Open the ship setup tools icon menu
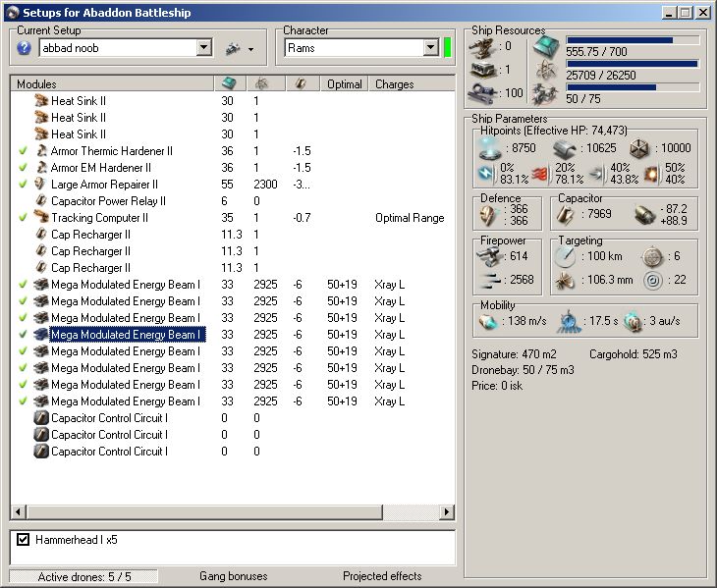717x588 pixels. point(233,48)
